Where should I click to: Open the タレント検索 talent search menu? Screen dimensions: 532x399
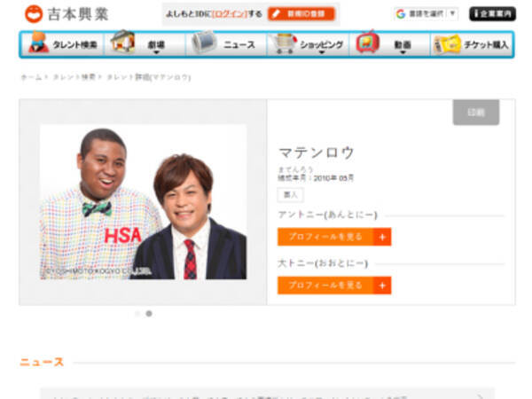tap(63, 44)
